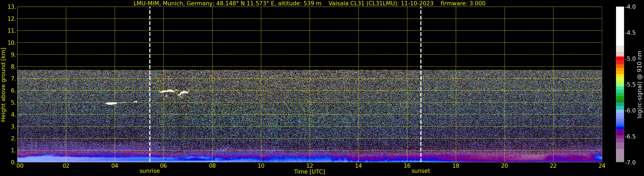Click the small cloud echo near 05 UTC

136,102
